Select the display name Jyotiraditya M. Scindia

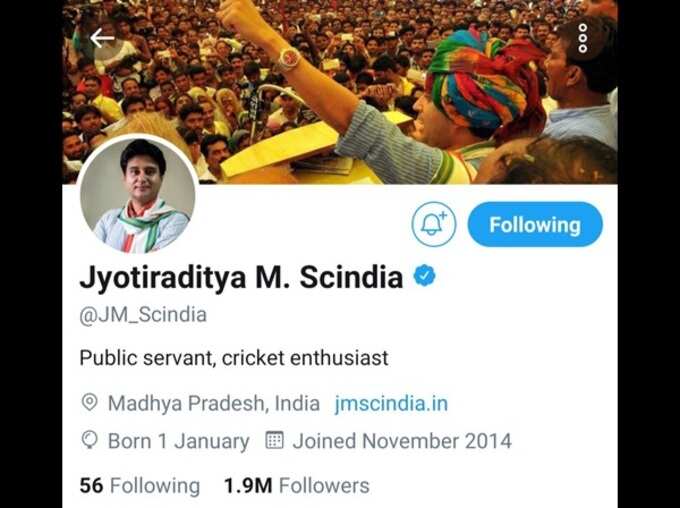pyautogui.click(x=241, y=277)
